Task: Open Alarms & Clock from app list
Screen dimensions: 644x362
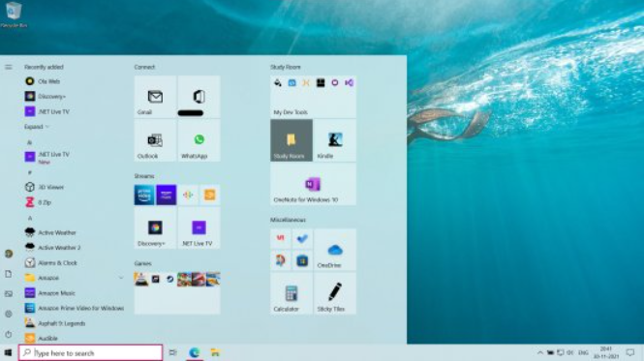Action: [74, 262]
